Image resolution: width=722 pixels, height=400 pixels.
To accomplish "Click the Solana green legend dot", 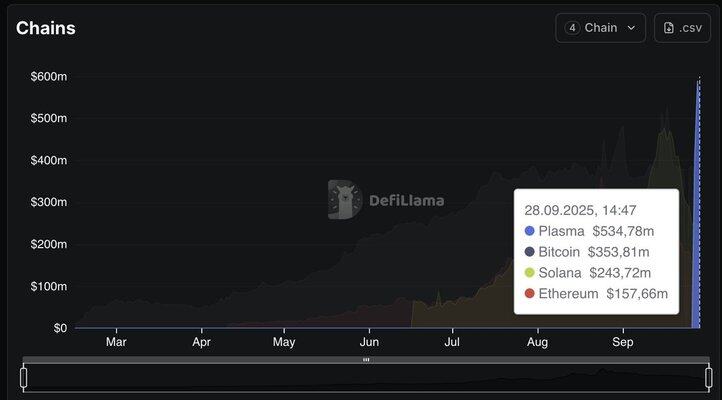I will tap(530, 272).
